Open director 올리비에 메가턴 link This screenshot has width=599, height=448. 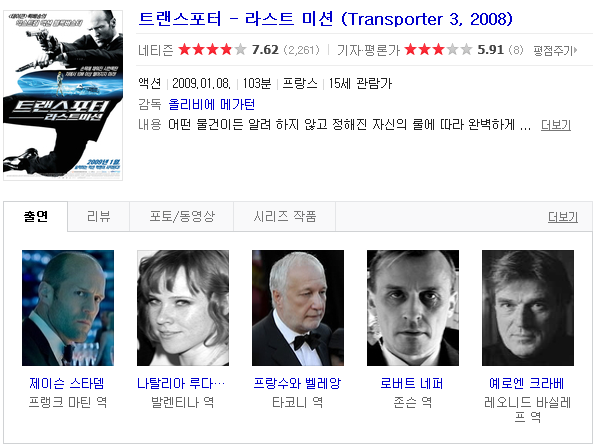[x=212, y=104]
